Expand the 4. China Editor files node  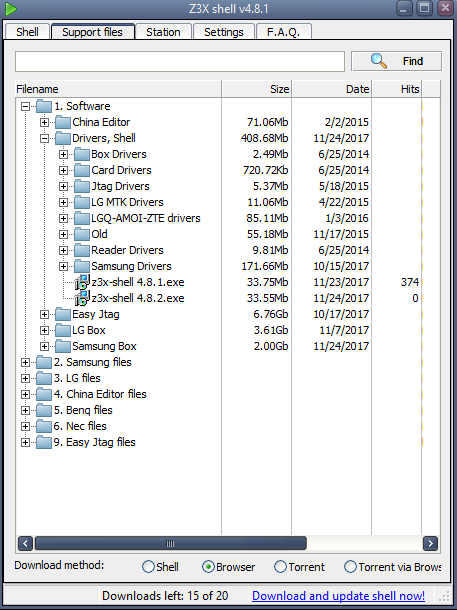[25, 394]
